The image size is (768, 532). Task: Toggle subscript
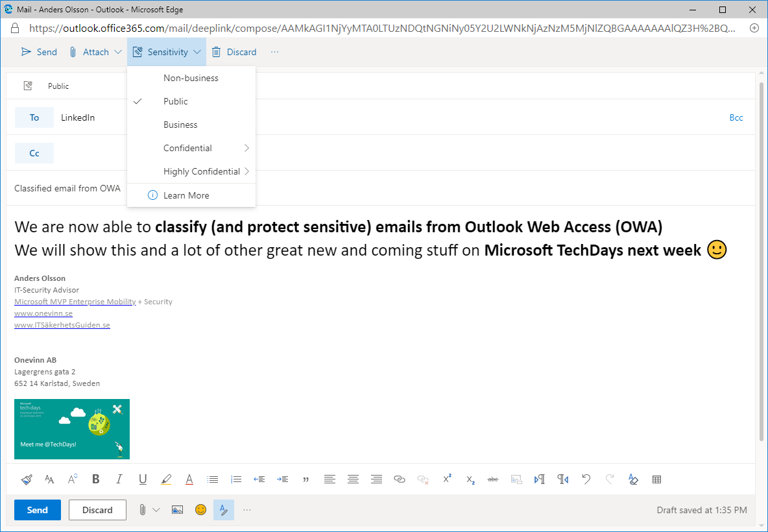coord(470,479)
